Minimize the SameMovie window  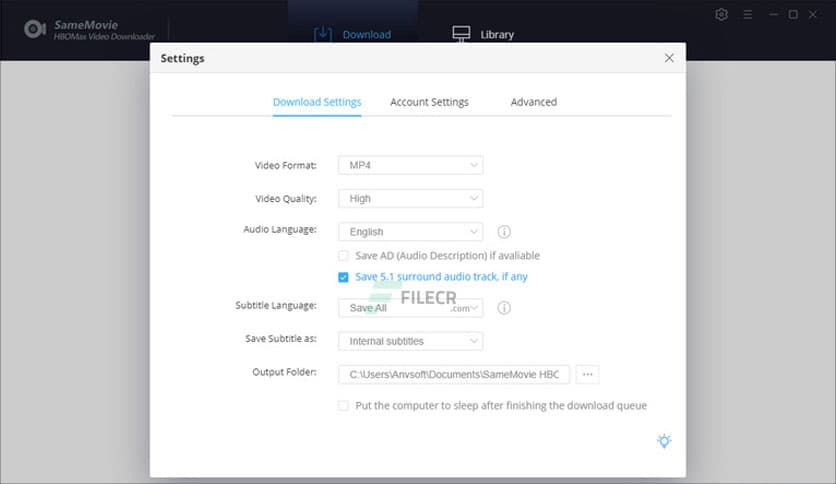[x=773, y=15]
